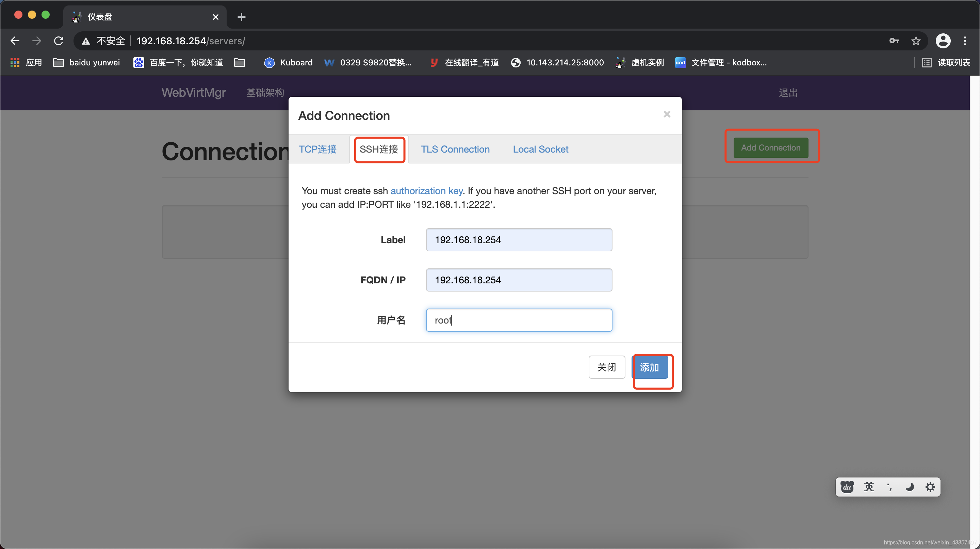Clear the Label input field
Screen dimensions: 980x549
pos(518,239)
